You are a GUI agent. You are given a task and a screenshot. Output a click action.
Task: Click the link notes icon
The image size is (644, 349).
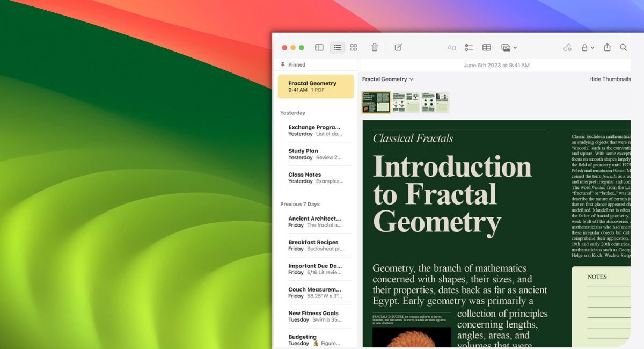point(567,47)
